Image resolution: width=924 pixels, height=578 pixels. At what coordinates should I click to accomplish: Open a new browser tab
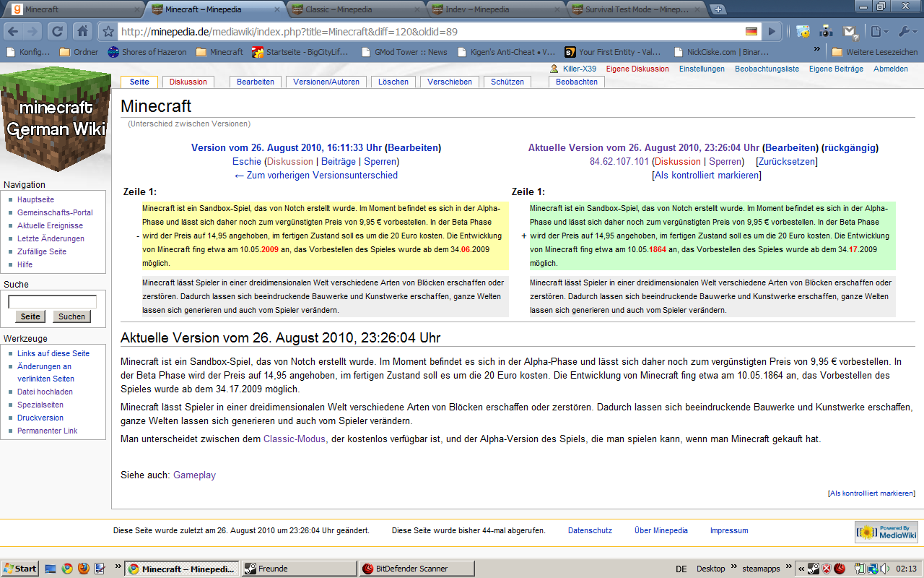[x=718, y=9]
